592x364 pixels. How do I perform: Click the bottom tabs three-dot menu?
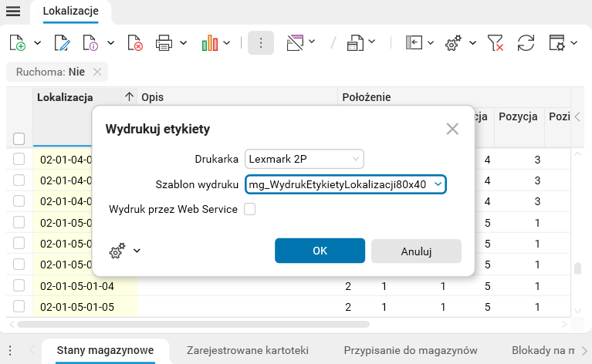point(10,350)
